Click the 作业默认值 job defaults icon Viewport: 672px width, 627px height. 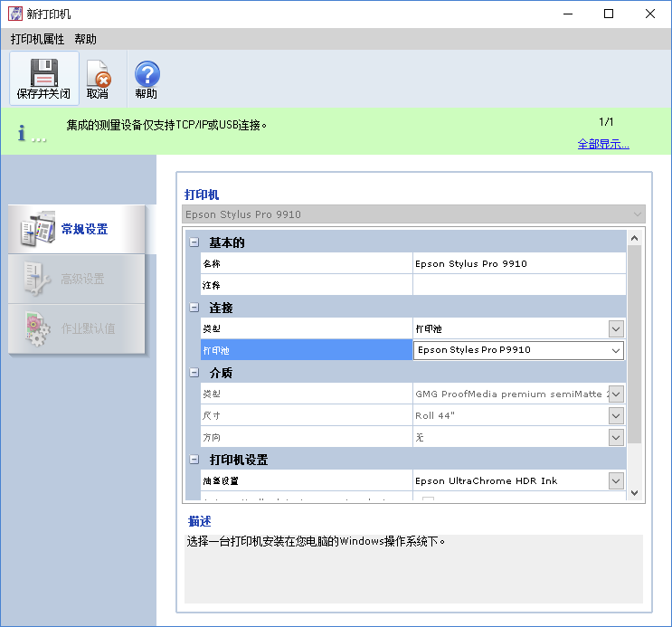tap(38, 328)
